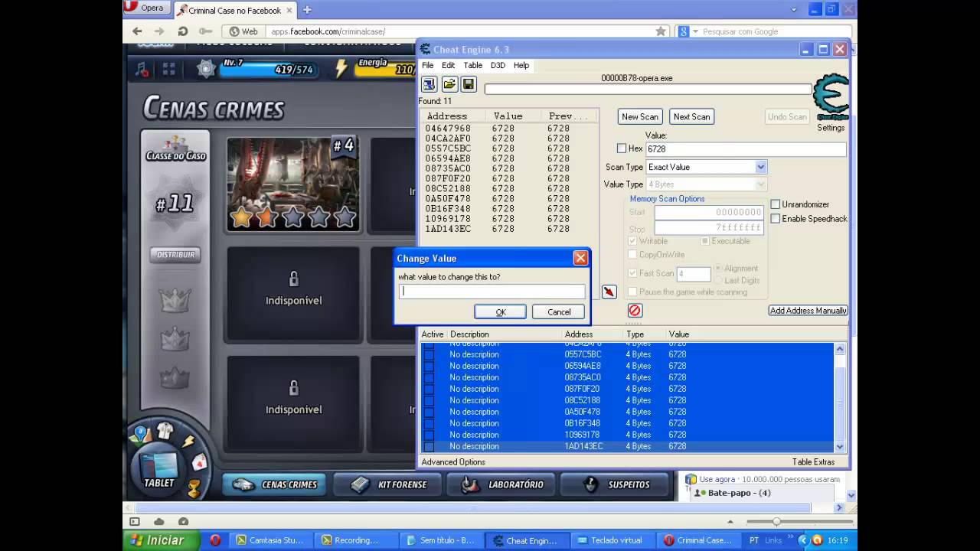980x551 pixels.
Task: Click Cancel in Change Value dialog
Action: point(559,311)
